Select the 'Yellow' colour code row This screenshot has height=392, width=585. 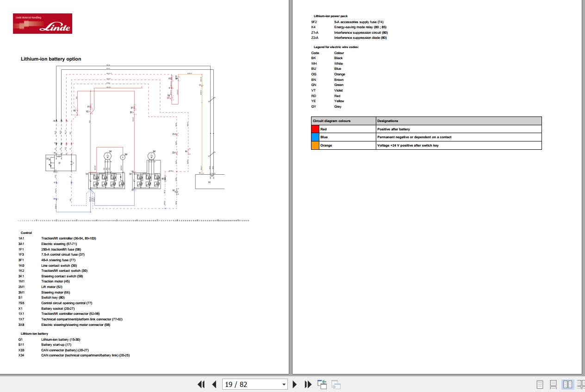pos(328,101)
